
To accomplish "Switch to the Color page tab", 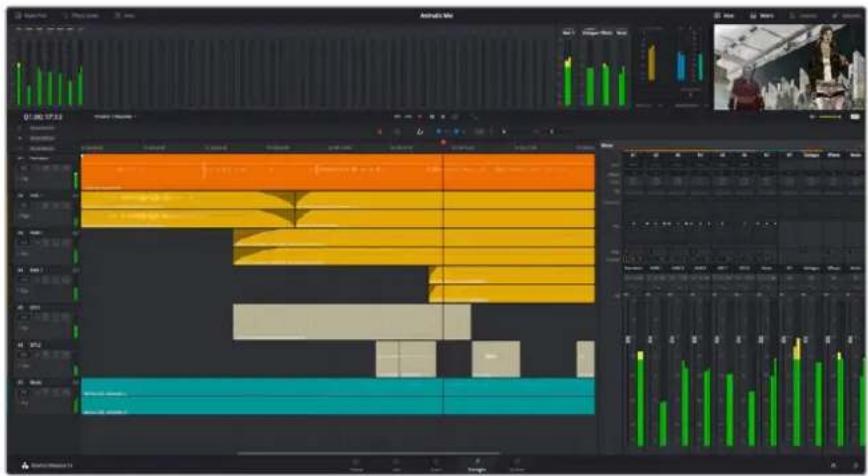I will point(436,465).
